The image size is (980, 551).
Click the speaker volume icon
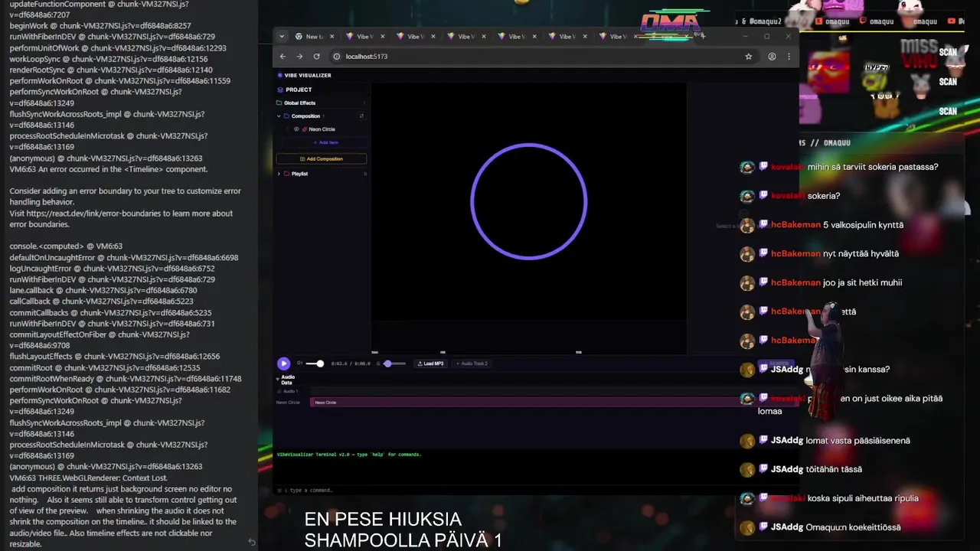pos(300,364)
